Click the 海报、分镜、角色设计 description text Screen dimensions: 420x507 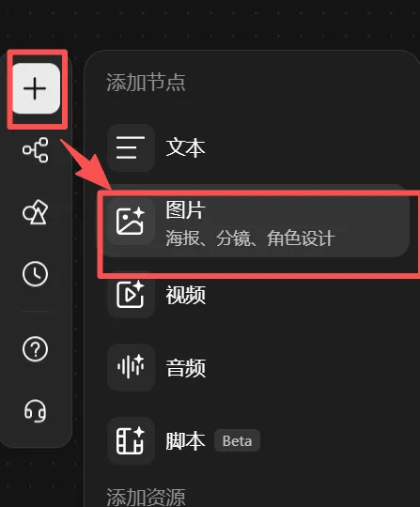[x=250, y=238]
